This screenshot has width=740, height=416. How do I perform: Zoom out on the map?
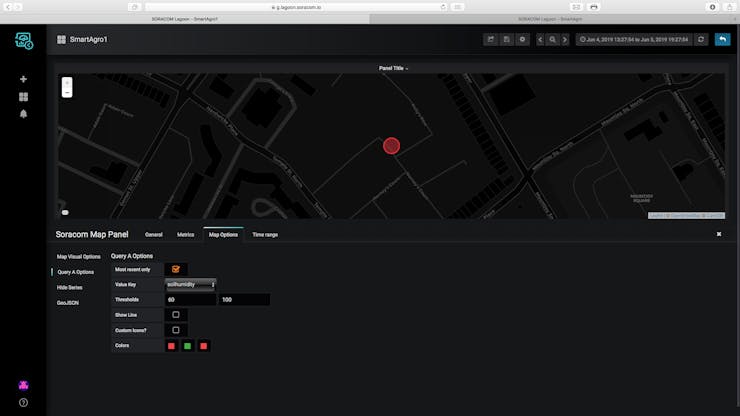point(67,93)
